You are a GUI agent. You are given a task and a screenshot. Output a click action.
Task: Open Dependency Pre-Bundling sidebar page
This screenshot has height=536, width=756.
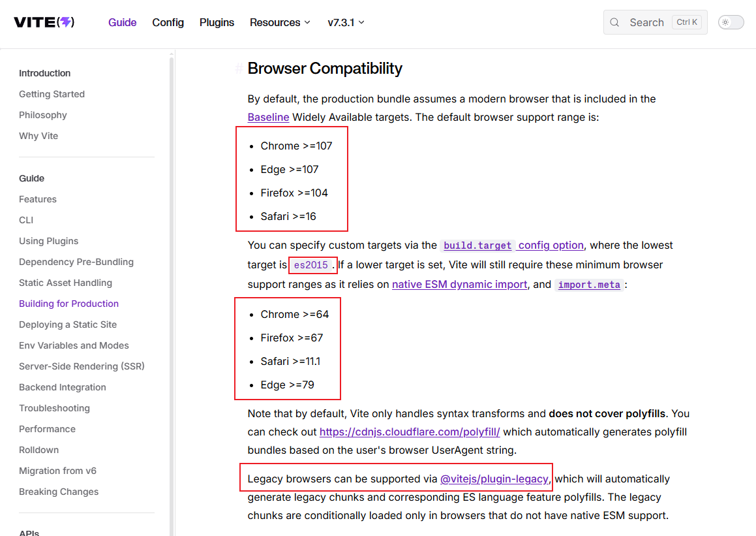click(x=76, y=262)
